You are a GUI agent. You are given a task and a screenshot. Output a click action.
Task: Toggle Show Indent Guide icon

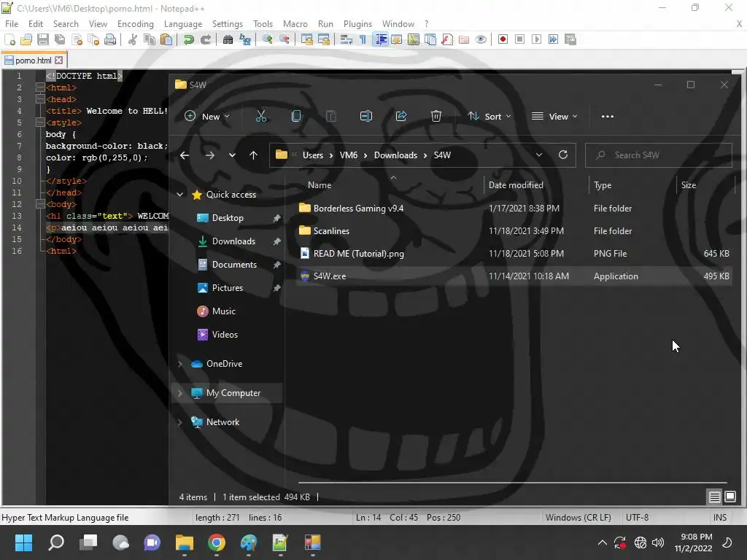pos(381,39)
